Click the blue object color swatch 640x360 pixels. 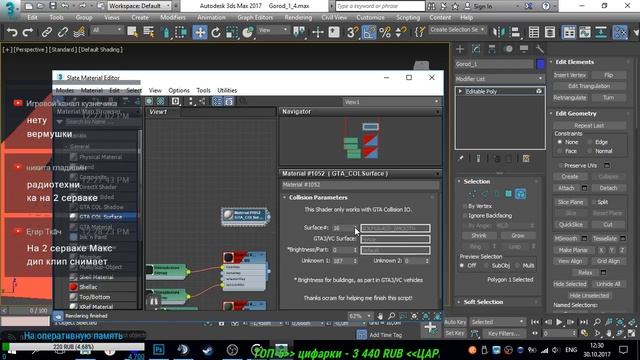tap(540, 64)
